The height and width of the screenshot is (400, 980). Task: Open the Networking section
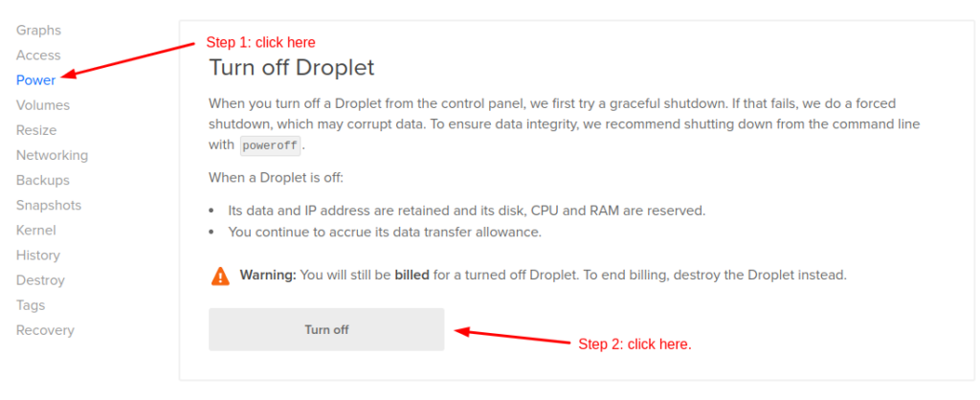pos(52,155)
